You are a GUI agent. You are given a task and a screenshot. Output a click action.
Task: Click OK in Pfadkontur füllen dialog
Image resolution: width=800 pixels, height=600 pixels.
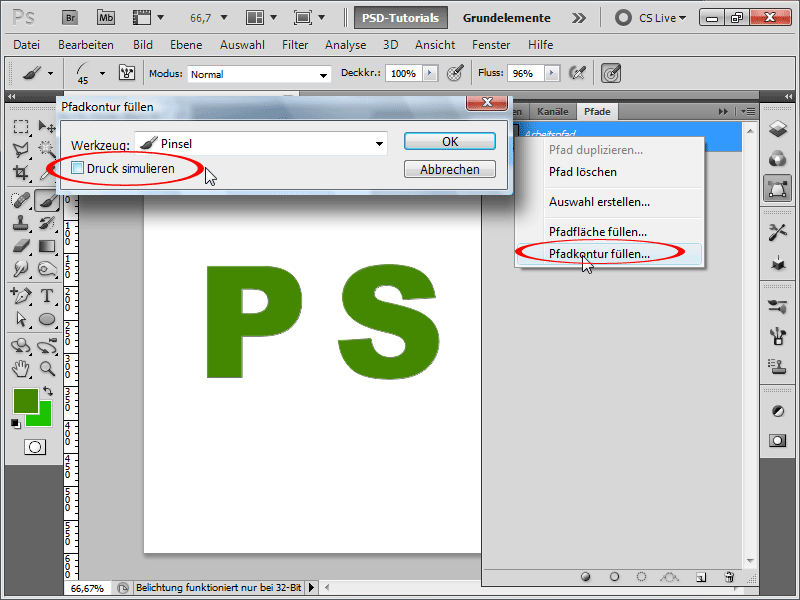[x=449, y=141]
